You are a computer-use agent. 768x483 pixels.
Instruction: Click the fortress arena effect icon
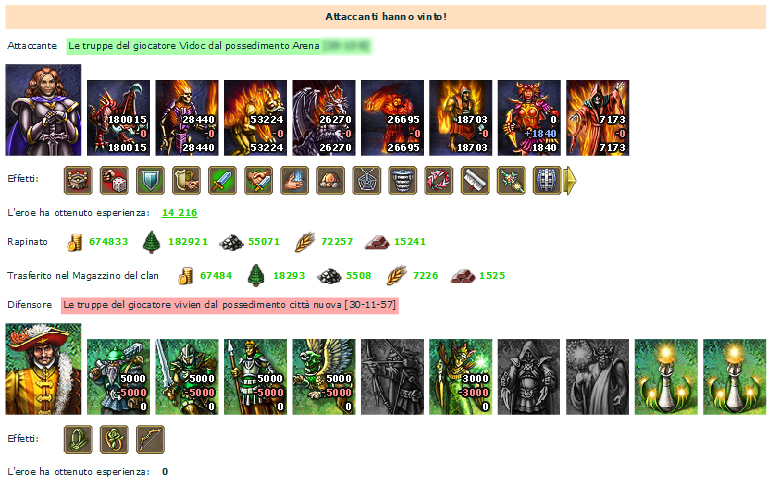coord(78,180)
